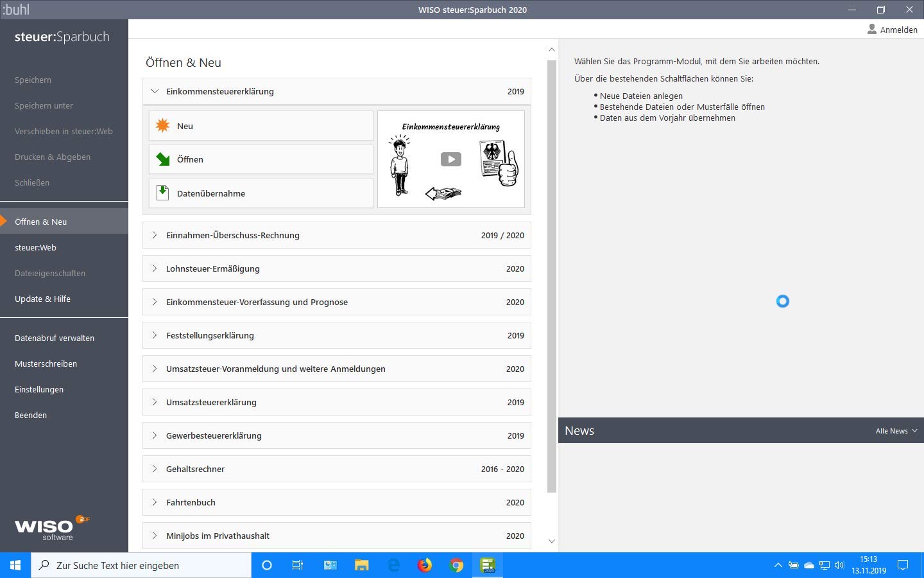Click the taskbar clock and date
The height and width of the screenshot is (578, 924).
point(869,565)
